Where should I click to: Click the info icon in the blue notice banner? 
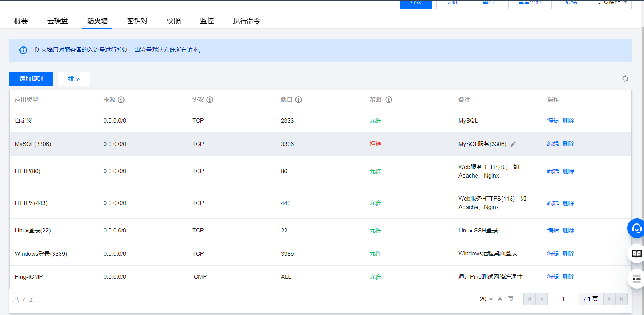(x=23, y=50)
